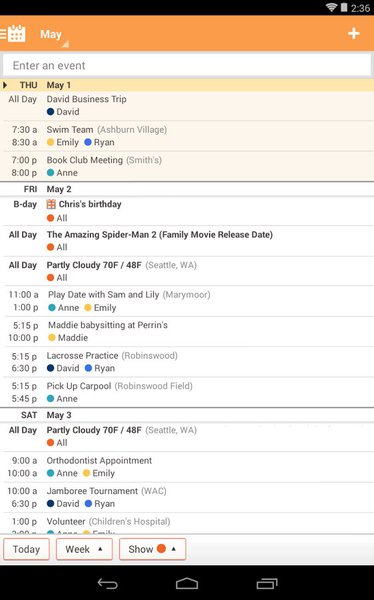Tap the Android back navigation icon
The width and height of the screenshot is (374, 600).
tap(108, 584)
